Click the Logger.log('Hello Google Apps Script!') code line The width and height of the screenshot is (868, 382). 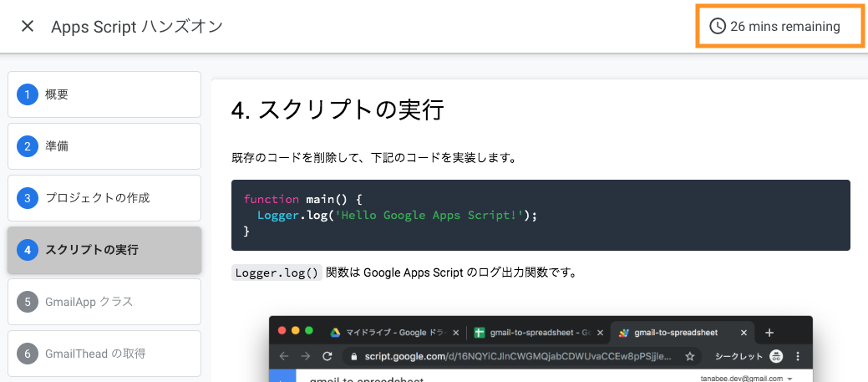[x=398, y=216]
